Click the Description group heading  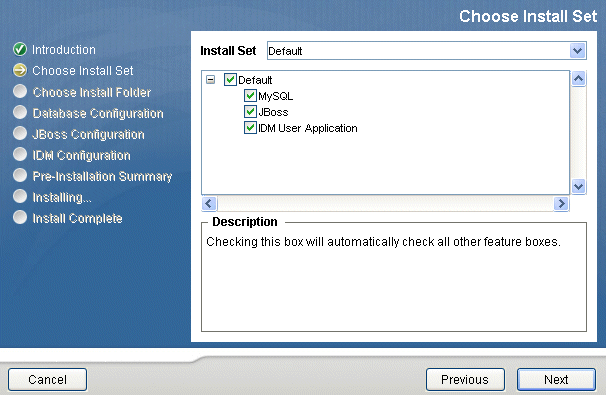(x=245, y=221)
